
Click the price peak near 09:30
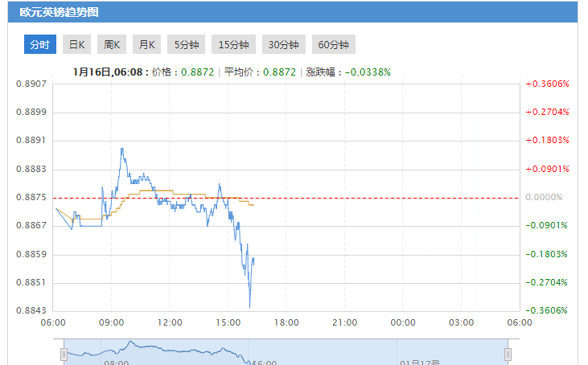coord(121,149)
